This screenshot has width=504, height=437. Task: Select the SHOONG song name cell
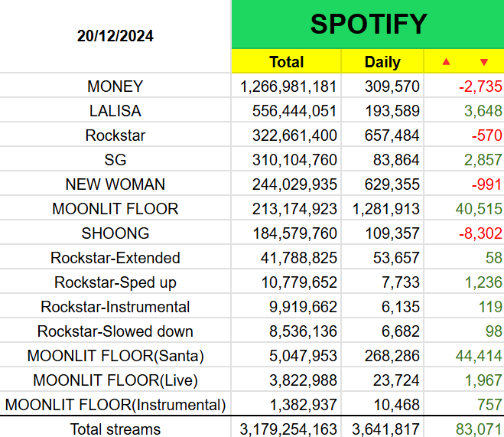(115, 233)
